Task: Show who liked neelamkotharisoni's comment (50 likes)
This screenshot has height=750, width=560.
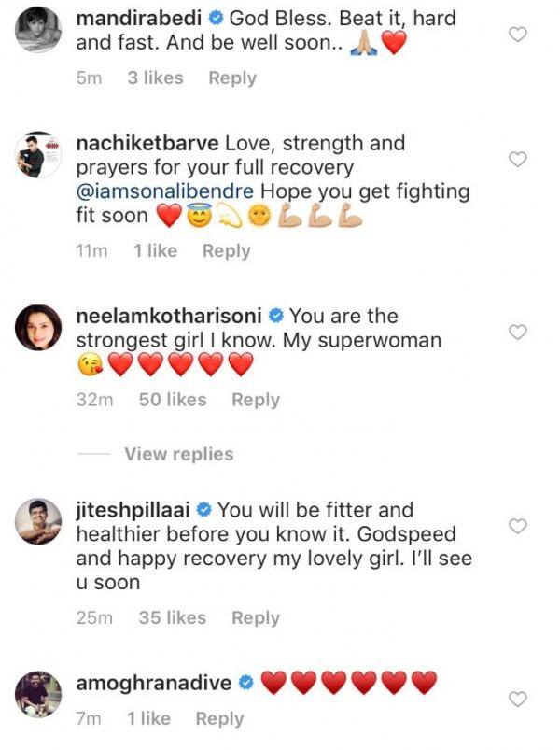Action: (x=172, y=400)
